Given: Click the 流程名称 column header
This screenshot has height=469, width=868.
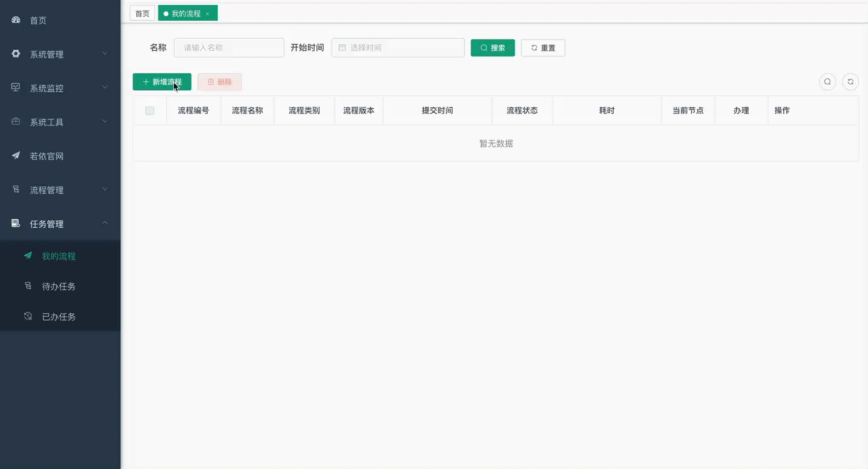Looking at the screenshot, I should point(248,110).
